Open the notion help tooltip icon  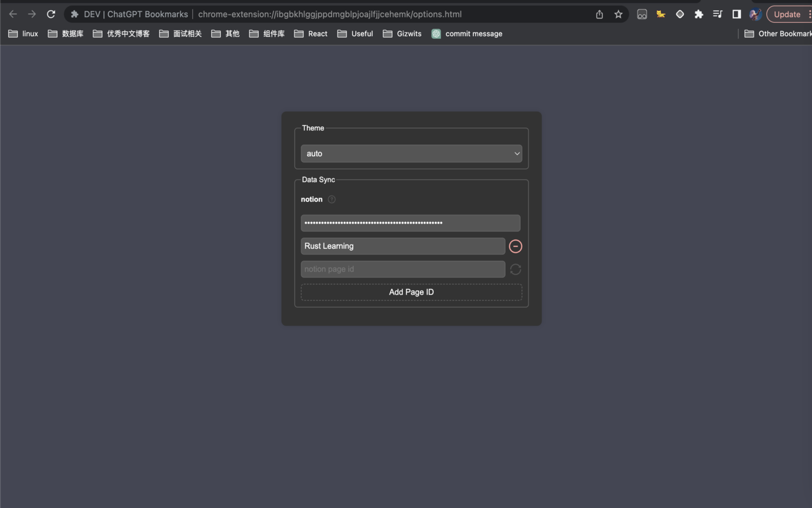pos(331,199)
